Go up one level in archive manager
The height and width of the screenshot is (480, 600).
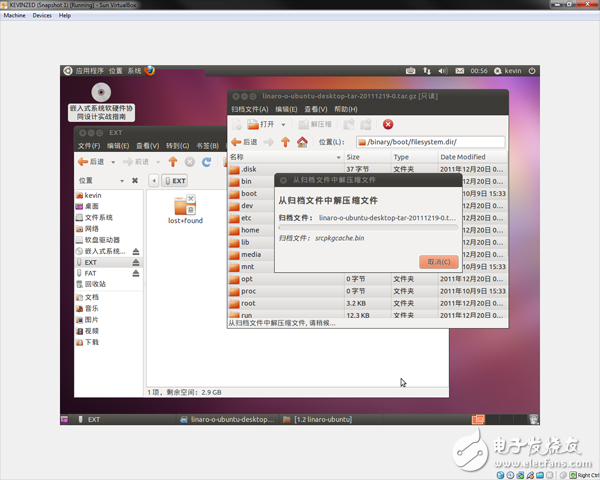(285, 142)
